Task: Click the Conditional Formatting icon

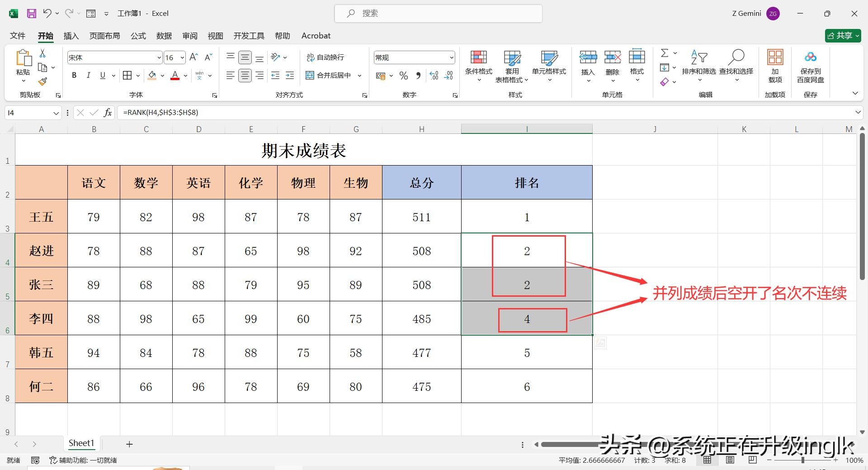Action: (x=478, y=57)
